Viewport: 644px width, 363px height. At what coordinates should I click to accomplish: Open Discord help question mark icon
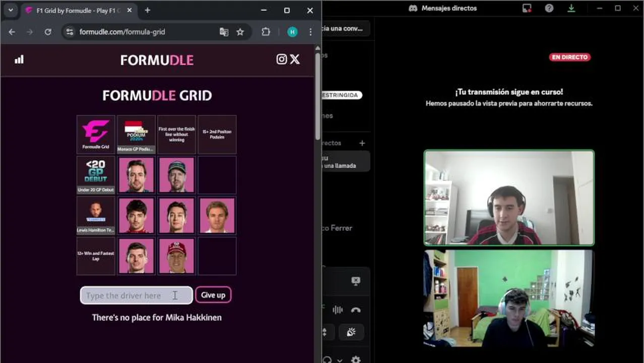click(549, 8)
